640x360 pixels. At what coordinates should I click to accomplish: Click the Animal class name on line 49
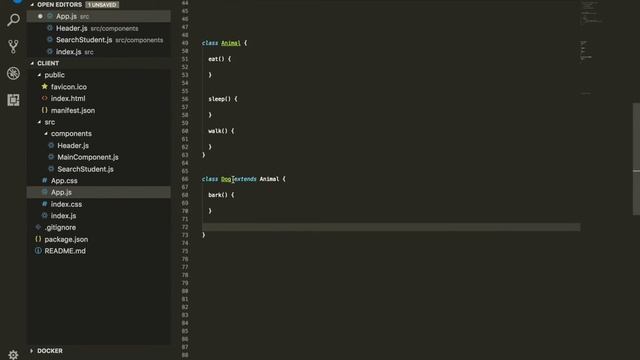point(231,43)
